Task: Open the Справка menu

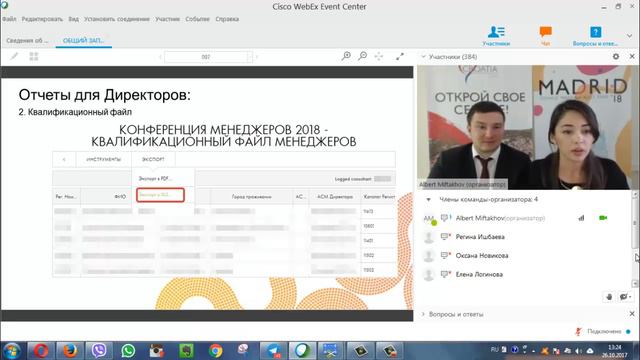Action: coord(227,19)
